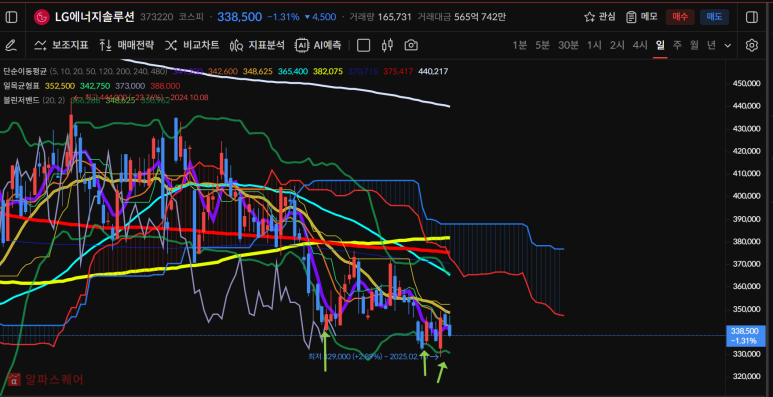773x397 pixels.
Task: Click the LG에너지솔루션 stock name
Action: tap(94, 17)
